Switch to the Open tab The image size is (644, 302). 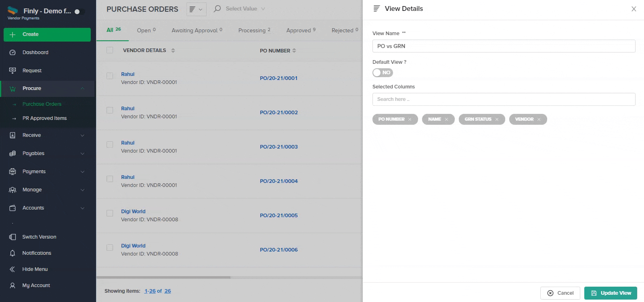coord(146,30)
